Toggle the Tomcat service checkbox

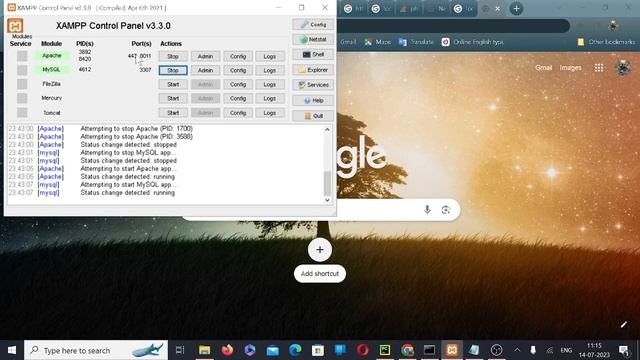22,113
